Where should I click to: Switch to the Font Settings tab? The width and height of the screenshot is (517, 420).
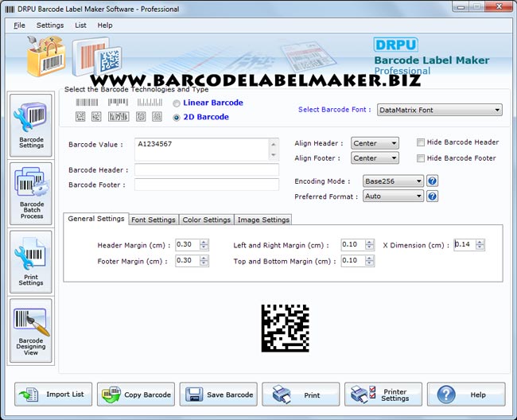pyautogui.click(x=154, y=220)
